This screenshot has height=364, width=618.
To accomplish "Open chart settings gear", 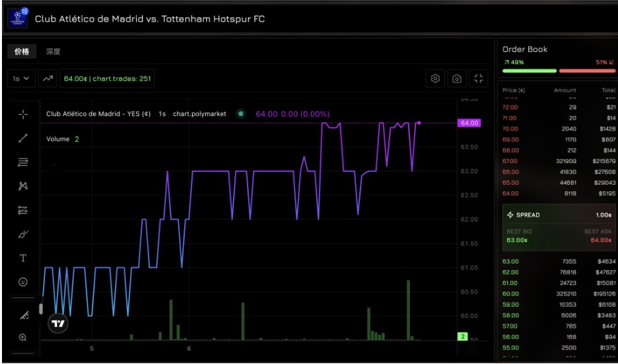I will pyautogui.click(x=436, y=78).
